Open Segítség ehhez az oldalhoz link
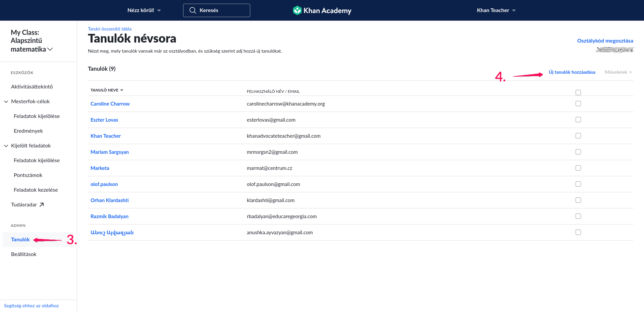644x312 pixels. coord(31,306)
